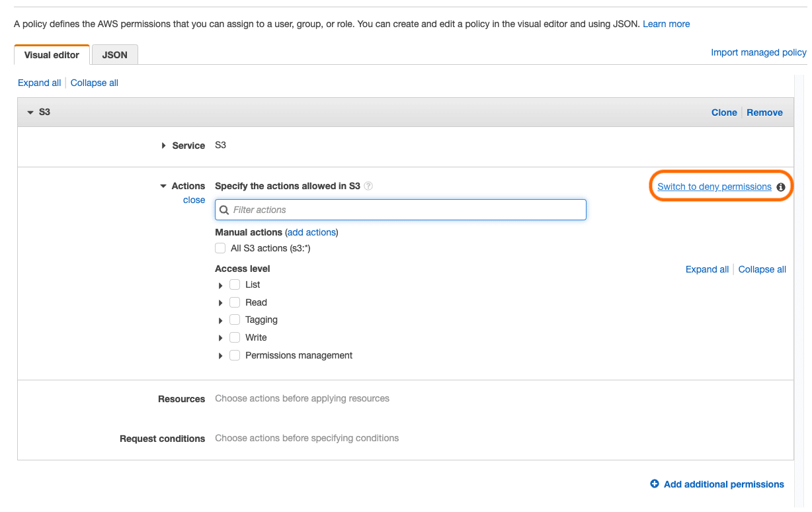Expand the Tagging access level group
This screenshot has width=812, height=512.
(221, 320)
